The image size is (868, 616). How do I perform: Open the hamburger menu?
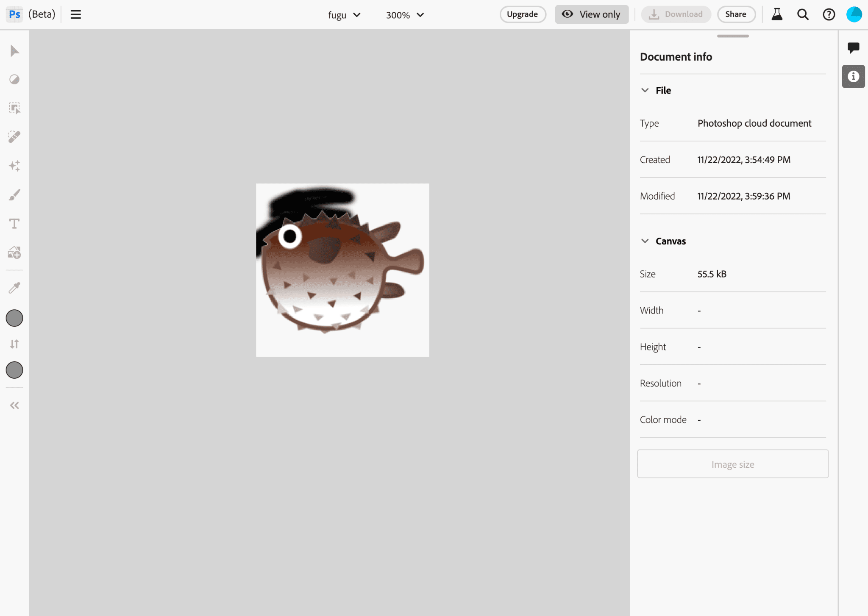click(x=75, y=15)
